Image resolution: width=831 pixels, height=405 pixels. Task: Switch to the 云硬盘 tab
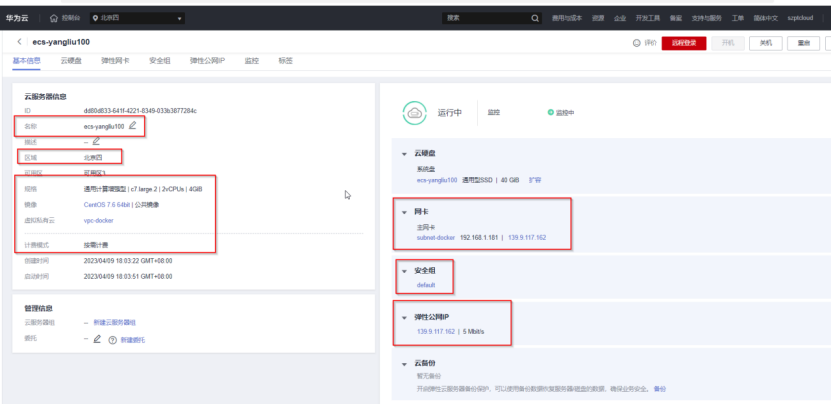71,61
